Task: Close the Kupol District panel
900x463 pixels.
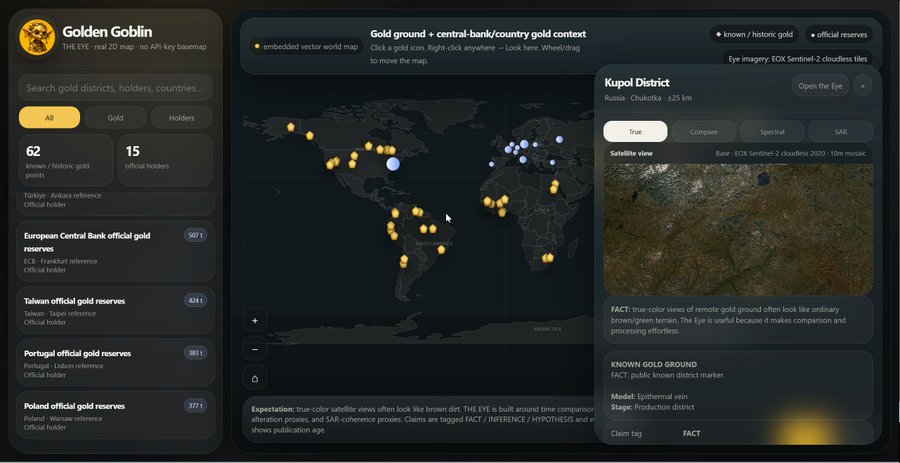Action: [862, 86]
